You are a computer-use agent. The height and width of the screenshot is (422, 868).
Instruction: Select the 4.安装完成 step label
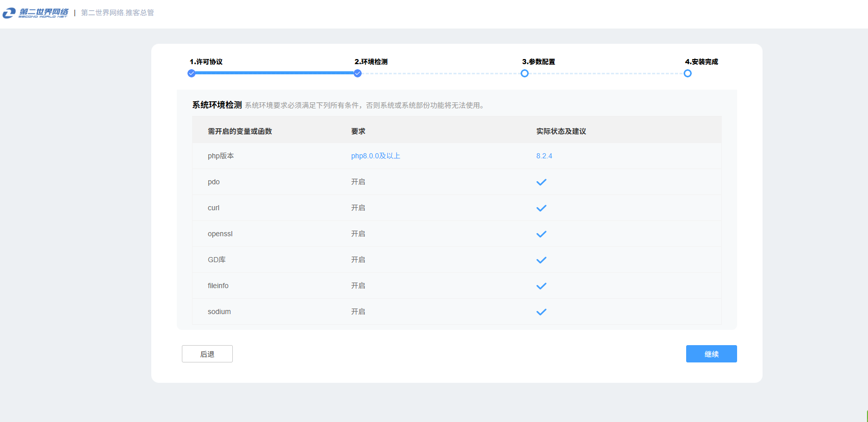[701, 62]
